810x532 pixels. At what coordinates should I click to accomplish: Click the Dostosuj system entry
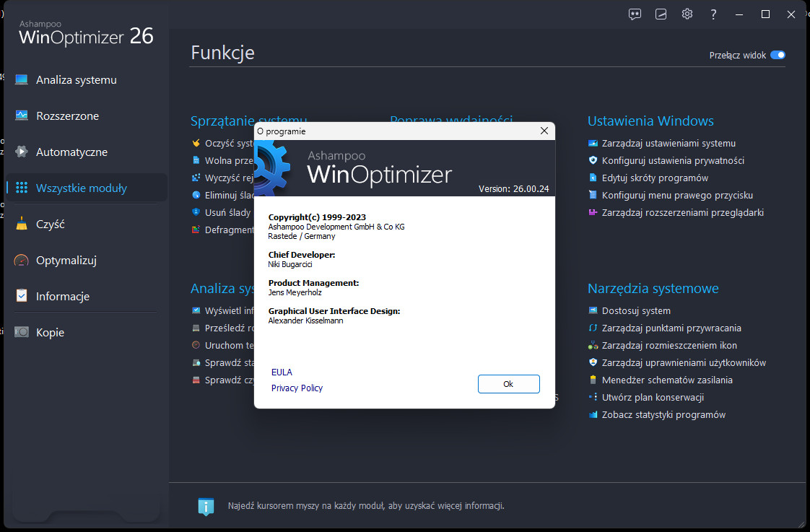coord(636,310)
